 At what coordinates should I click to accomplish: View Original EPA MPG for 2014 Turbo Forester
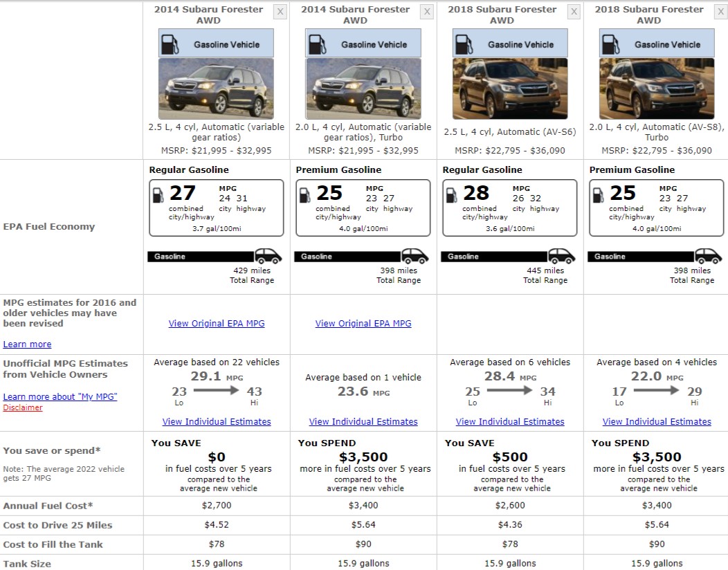[363, 324]
